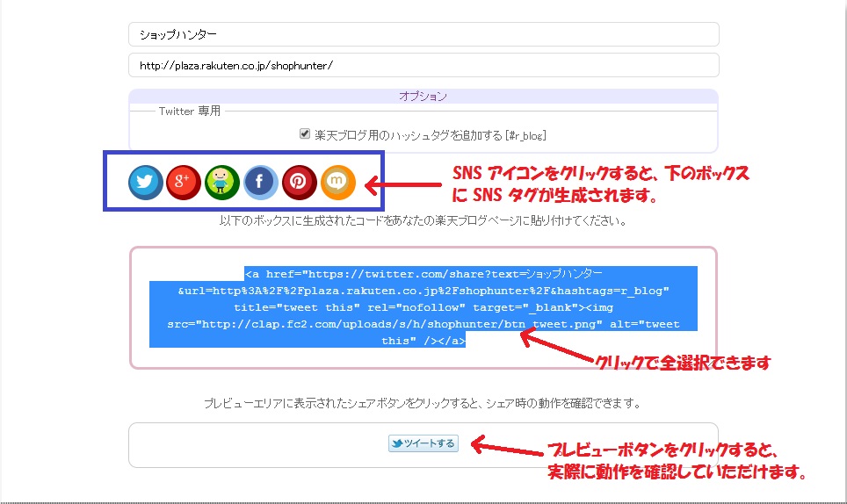Focus the blog title field containing ショップハンター
The image size is (847, 504).
tap(423, 34)
